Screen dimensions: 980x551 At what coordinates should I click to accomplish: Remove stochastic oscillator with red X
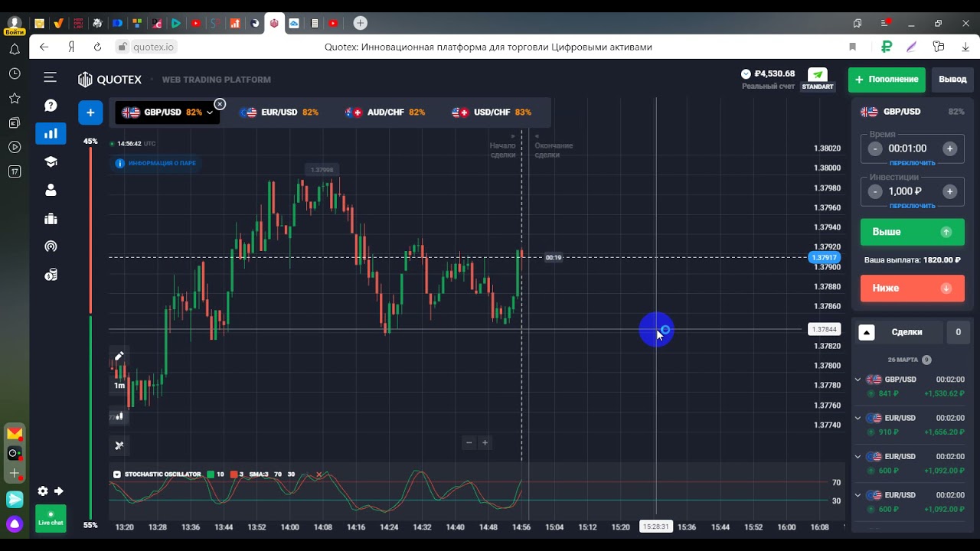click(x=319, y=474)
